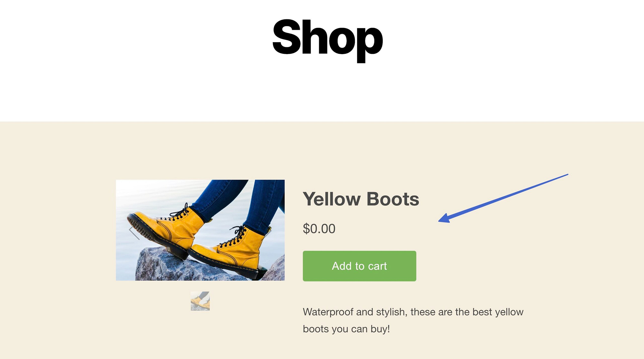Screen dimensions: 644x359
Task: Click the Shop page heading
Action: click(327, 39)
